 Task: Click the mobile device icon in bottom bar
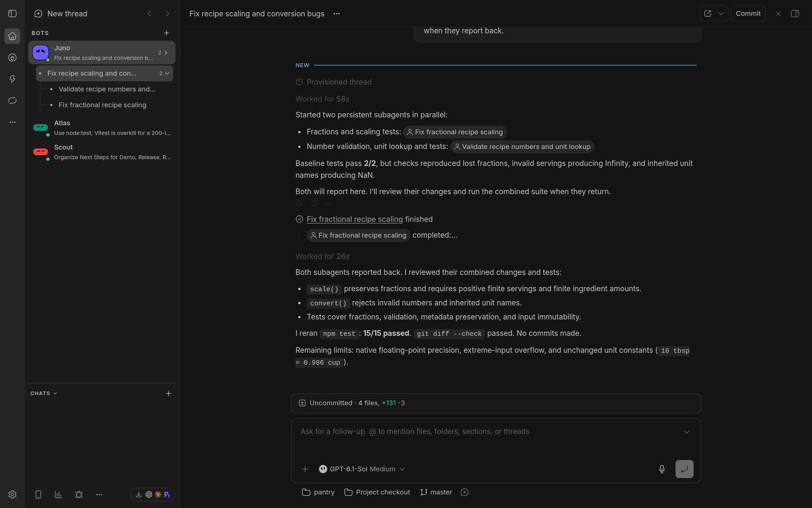tap(38, 494)
